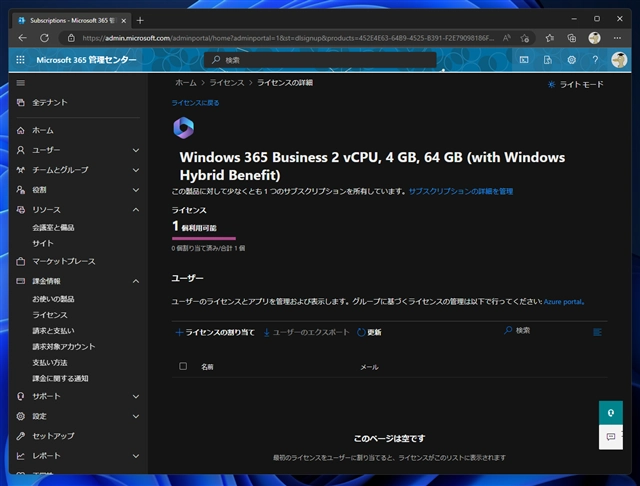The width and height of the screenshot is (640, 486).
Task: Expand the レポート navigation section
Action: coord(136,456)
